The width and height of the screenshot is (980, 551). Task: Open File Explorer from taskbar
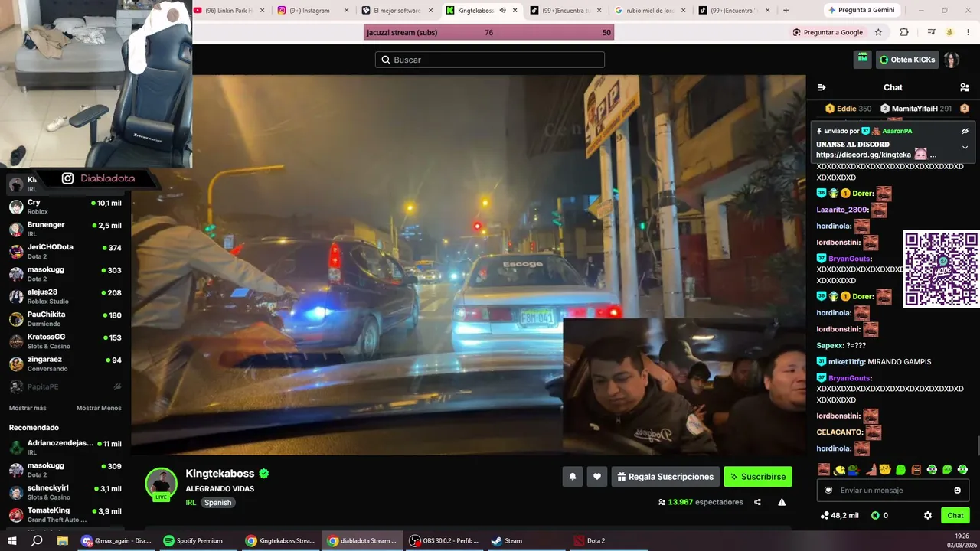coord(63,540)
